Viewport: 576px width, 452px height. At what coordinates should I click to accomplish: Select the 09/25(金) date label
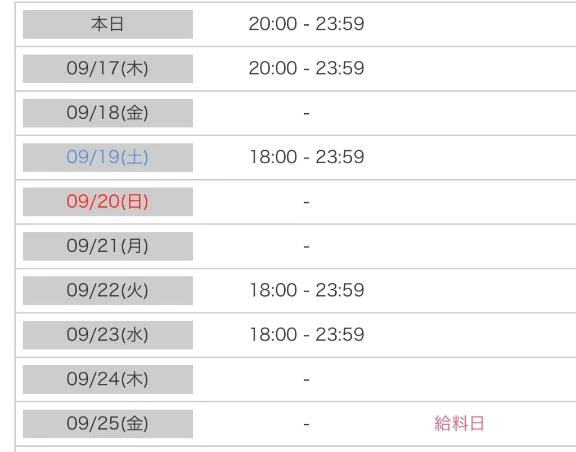coord(108,424)
